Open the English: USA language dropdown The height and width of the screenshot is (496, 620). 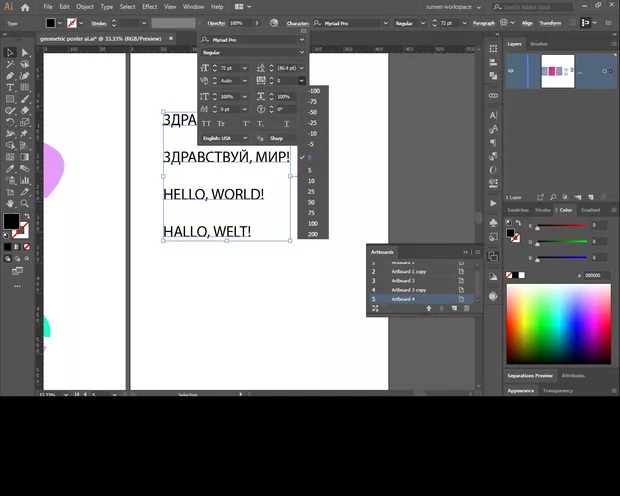225,138
